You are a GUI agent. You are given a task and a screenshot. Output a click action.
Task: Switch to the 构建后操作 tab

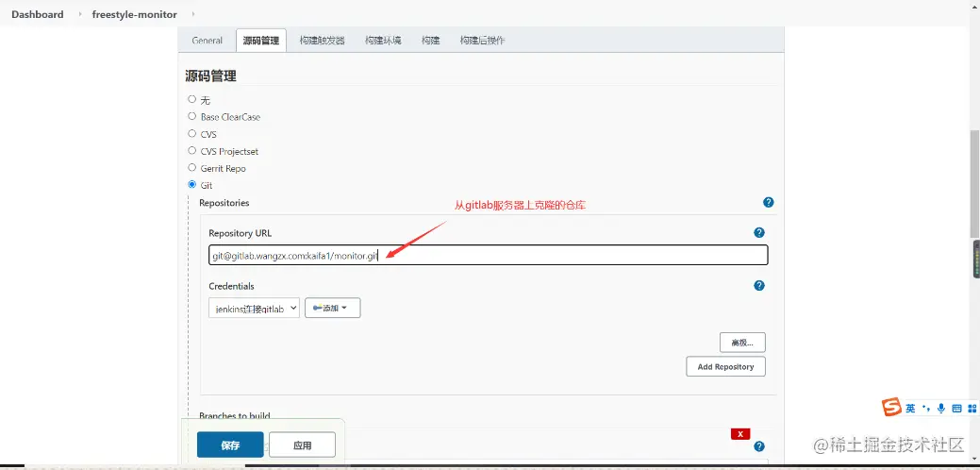[x=483, y=40]
